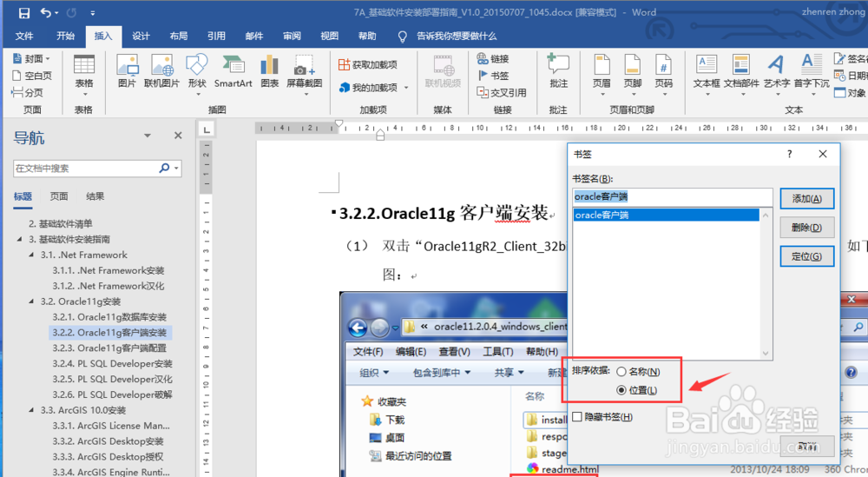Get add-ins (获取加载项)
Viewport: 868px width, 477px height.
[x=367, y=65]
